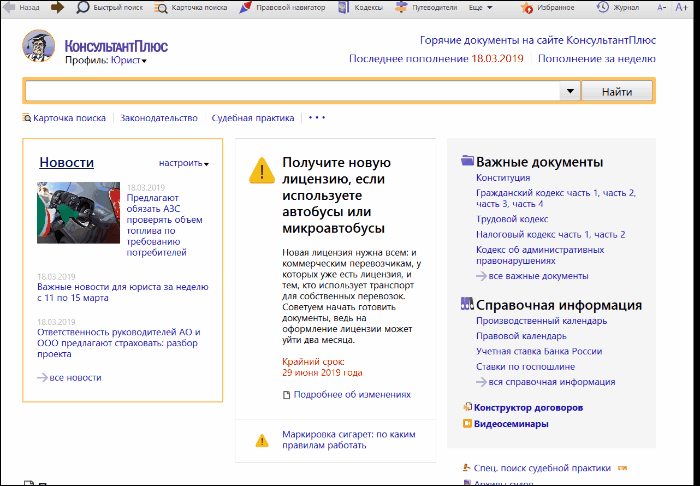Open Трудовой кодекс link
The width and height of the screenshot is (700, 486).
coord(512,219)
